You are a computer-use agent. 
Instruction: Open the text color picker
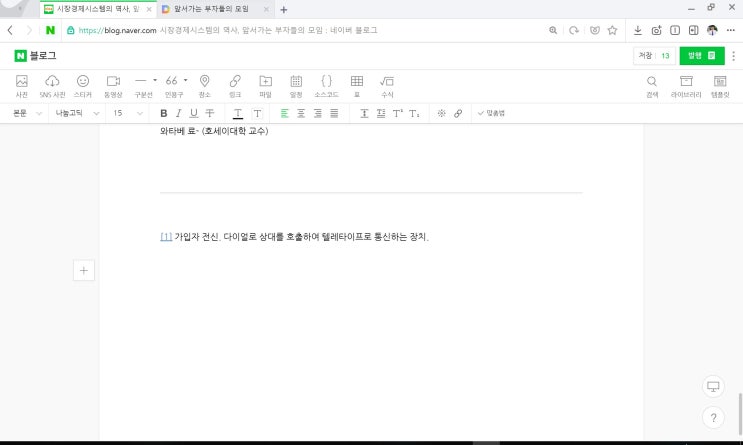tap(238, 114)
